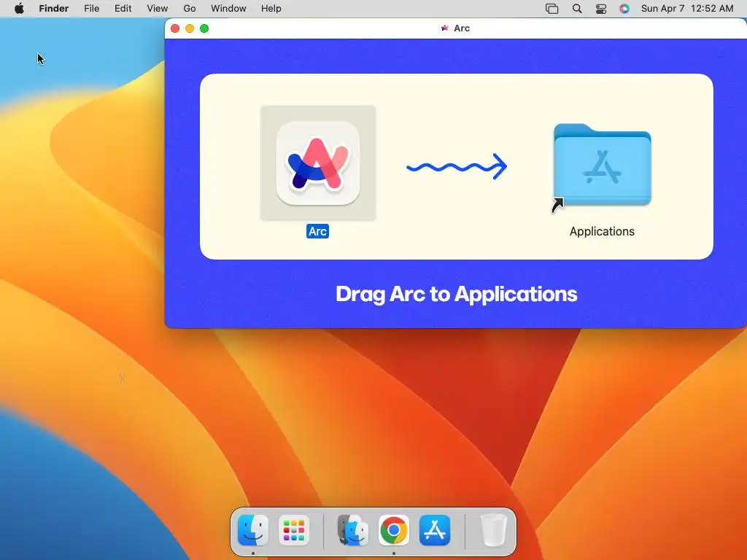Open the Window menu
Screen dimensions: 747x560
[228, 9]
